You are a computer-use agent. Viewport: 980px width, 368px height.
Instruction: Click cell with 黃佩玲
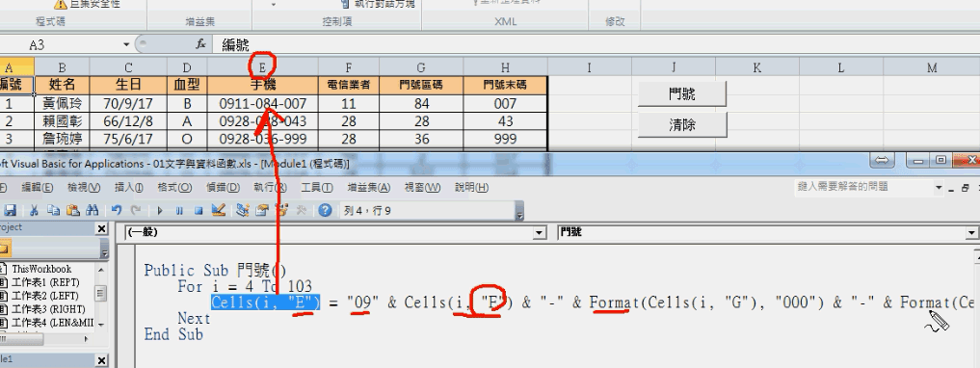point(62,103)
